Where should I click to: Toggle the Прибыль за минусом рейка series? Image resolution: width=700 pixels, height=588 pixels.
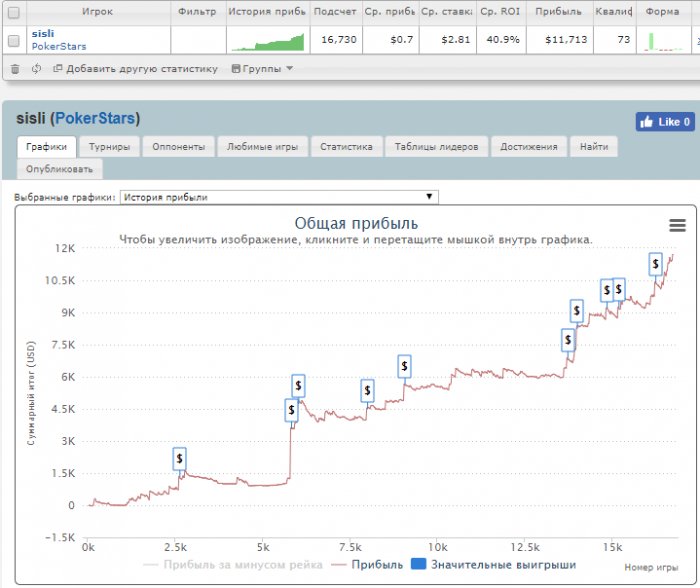233,565
